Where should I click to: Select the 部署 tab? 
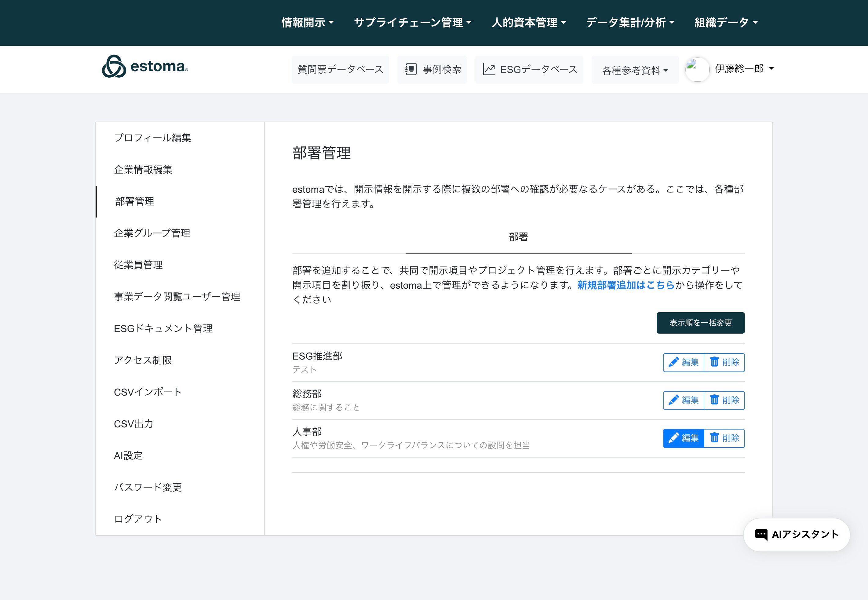(518, 237)
